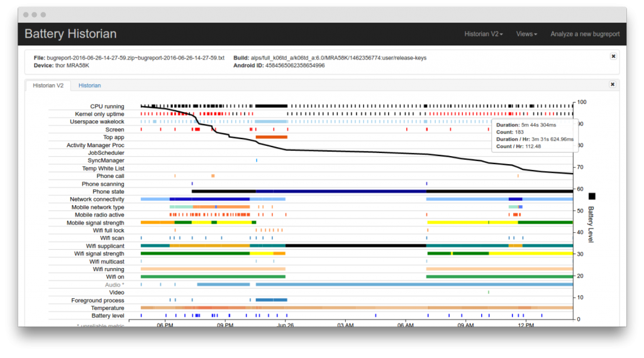The width and height of the screenshot is (644, 358).
Task: Select the Wifi supplicant row label
Action: tap(105, 246)
